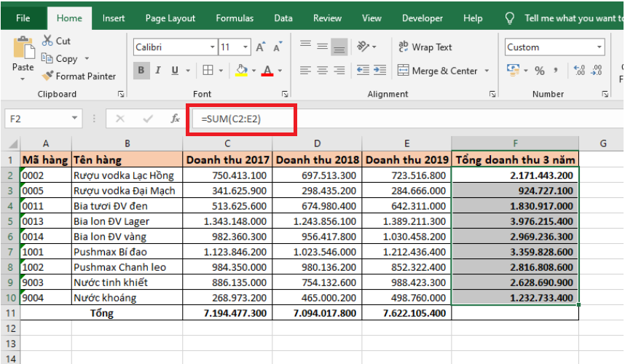
Task: Open Clipboard pane dialog launcher
Action: click(121, 94)
